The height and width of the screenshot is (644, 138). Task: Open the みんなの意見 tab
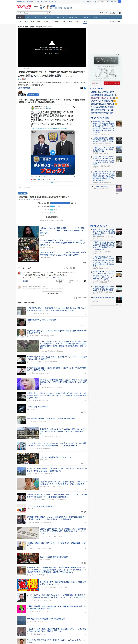point(73,17)
